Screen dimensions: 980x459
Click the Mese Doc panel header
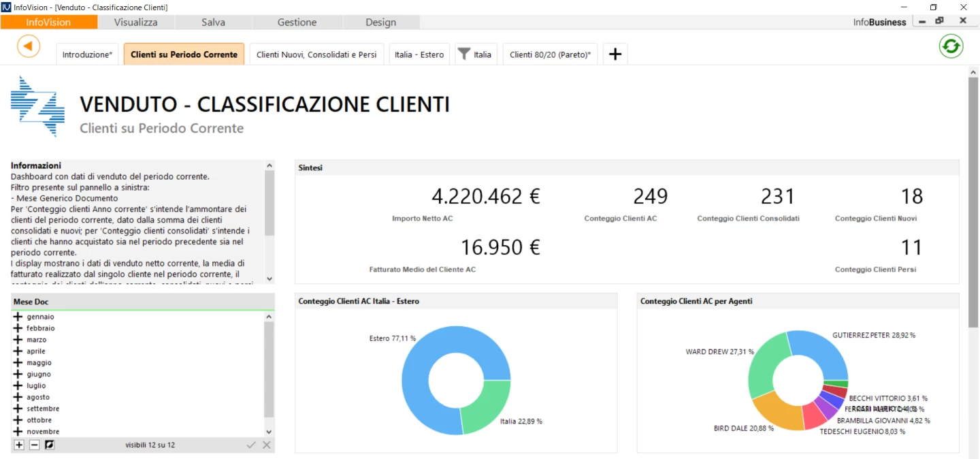[143, 302]
